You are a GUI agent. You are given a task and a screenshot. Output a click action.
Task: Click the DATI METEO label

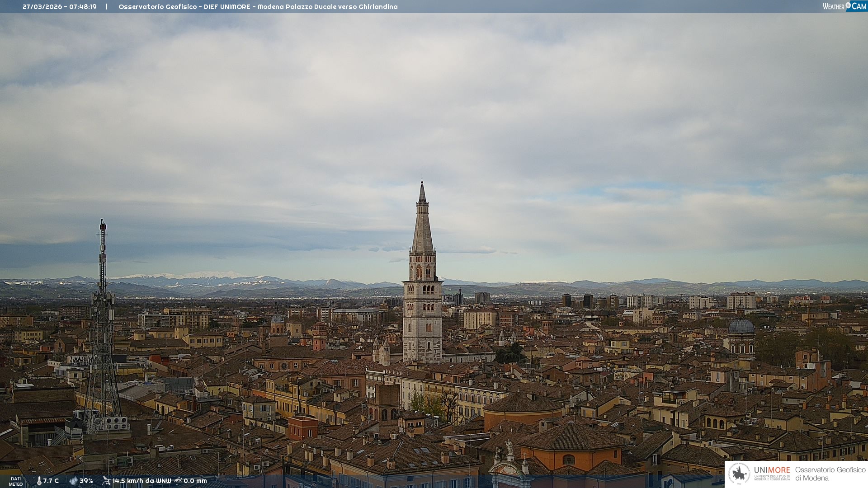coord(16,481)
